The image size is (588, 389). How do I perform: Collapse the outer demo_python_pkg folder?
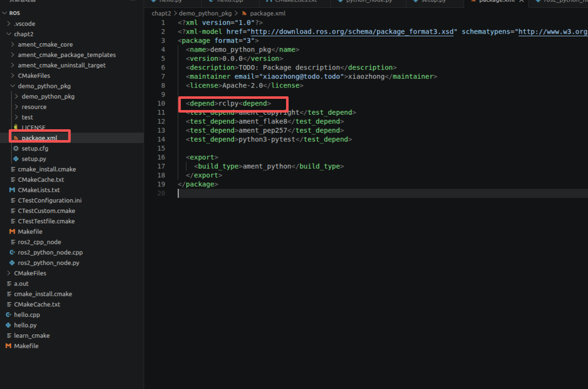(x=13, y=86)
